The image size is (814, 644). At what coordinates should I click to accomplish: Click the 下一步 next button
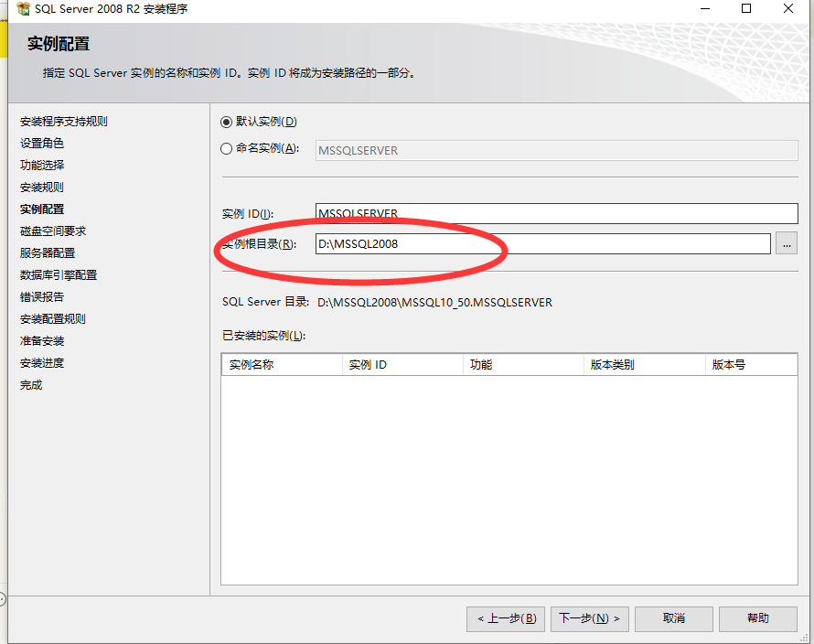[x=590, y=618]
